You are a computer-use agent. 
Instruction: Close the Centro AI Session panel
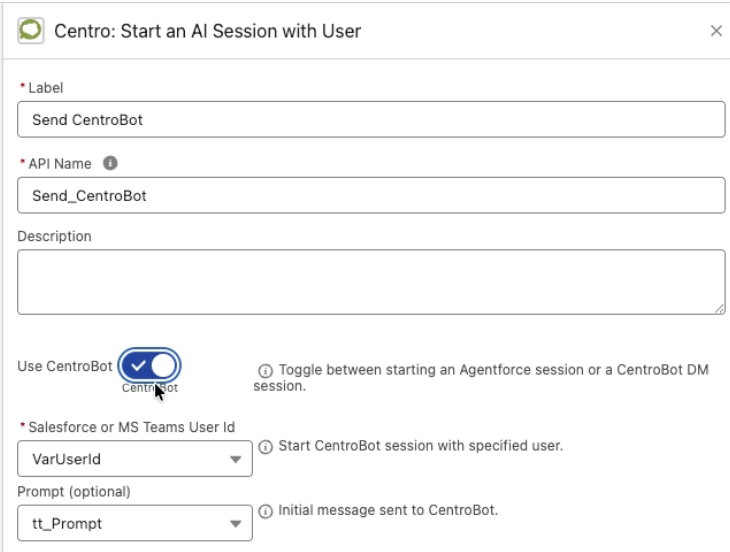coord(716,31)
